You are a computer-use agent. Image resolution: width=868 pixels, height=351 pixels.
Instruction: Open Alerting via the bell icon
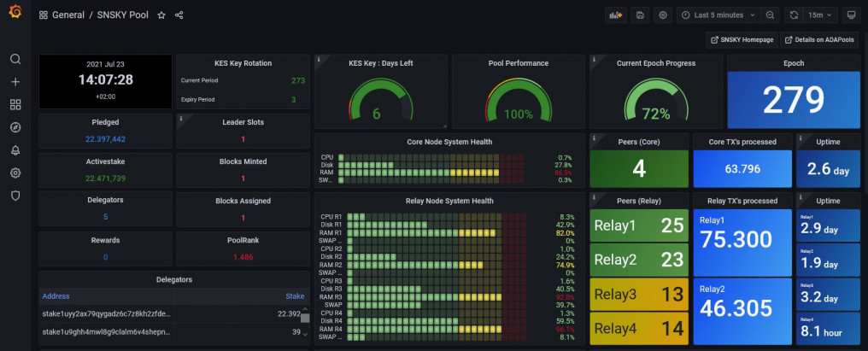coord(15,150)
